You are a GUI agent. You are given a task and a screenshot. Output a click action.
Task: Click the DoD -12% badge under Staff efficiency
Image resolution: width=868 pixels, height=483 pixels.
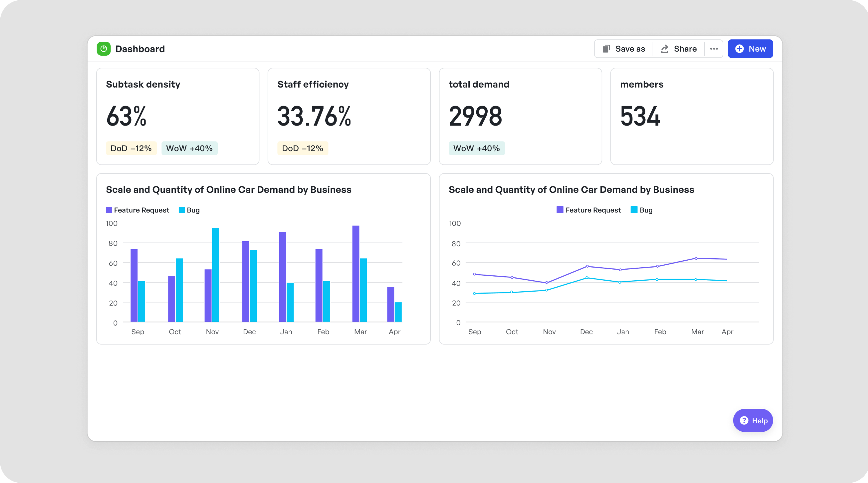[303, 148]
